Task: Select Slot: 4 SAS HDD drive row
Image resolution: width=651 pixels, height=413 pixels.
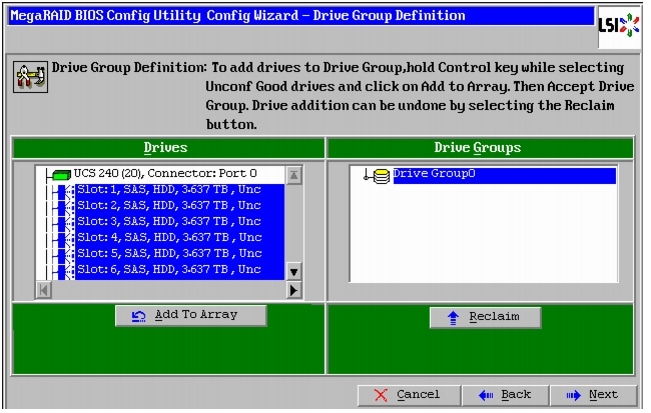Action: [x=180, y=237]
